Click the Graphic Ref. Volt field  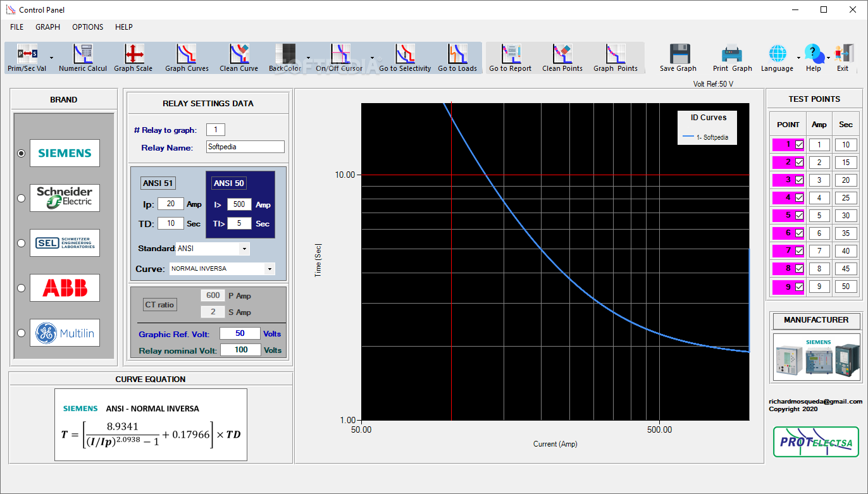pyautogui.click(x=240, y=333)
